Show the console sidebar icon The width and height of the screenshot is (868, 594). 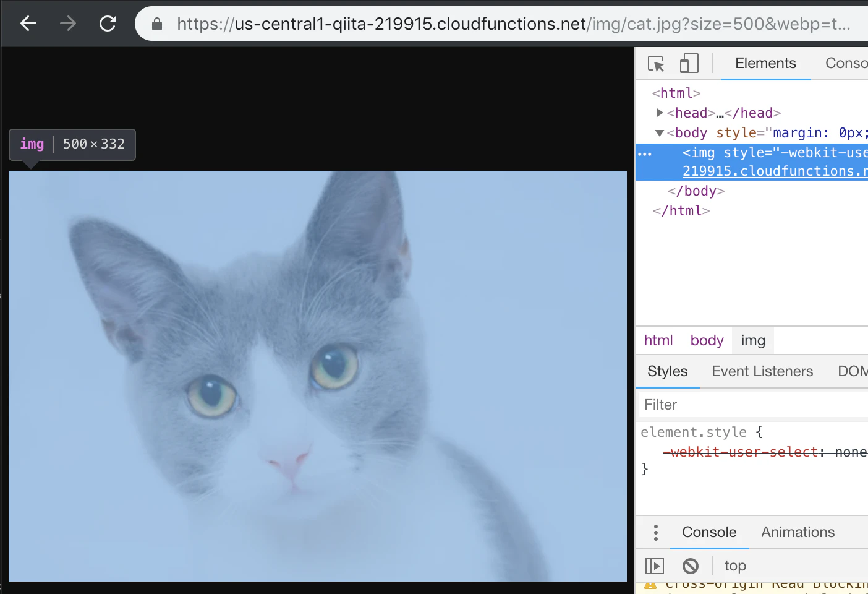coord(655,566)
